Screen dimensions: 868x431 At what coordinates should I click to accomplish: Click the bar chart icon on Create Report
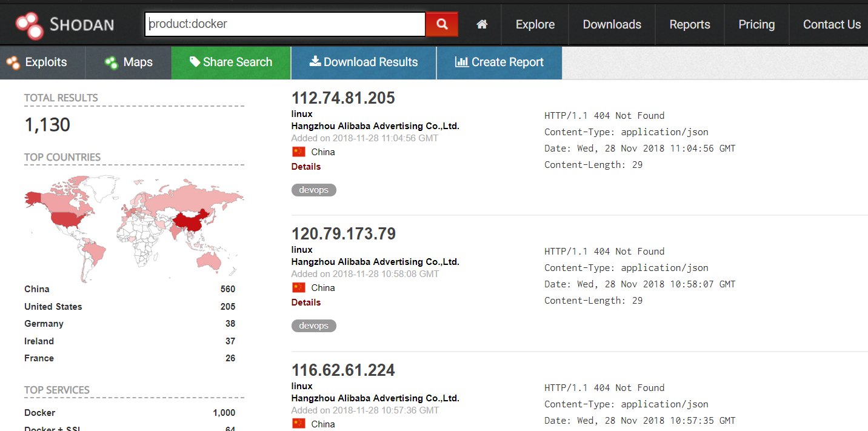coord(461,62)
